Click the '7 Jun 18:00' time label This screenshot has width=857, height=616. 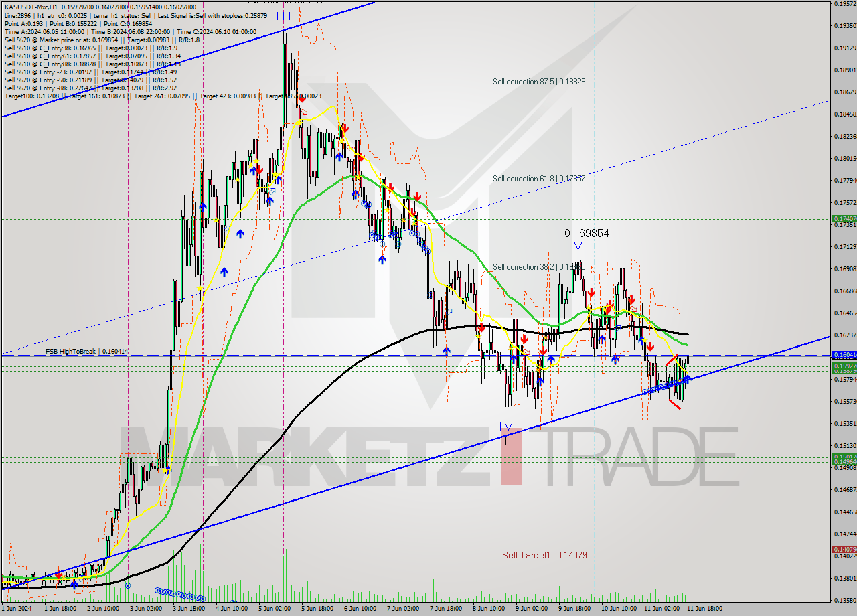point(445,609)
